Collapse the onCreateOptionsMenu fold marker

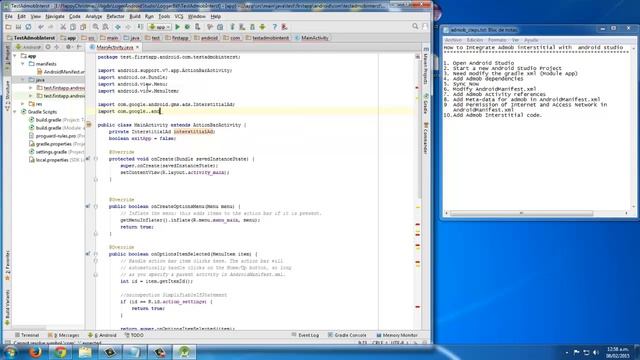96,207
